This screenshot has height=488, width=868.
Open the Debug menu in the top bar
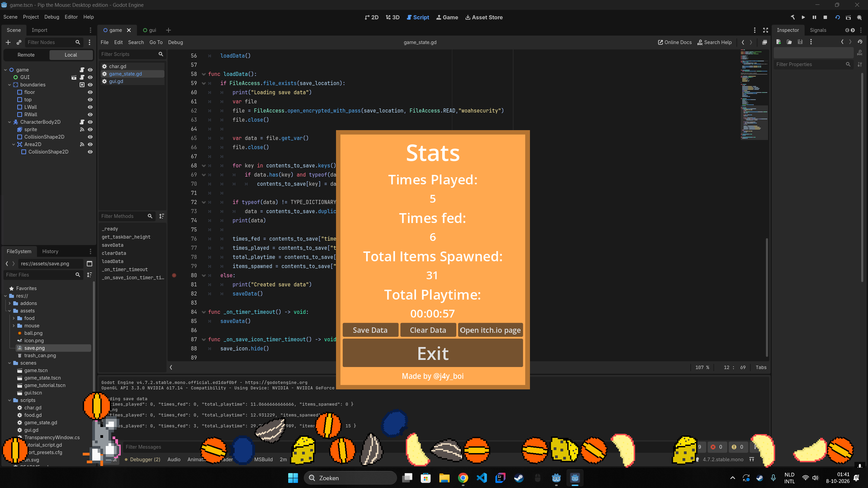(x=52, y=17)
